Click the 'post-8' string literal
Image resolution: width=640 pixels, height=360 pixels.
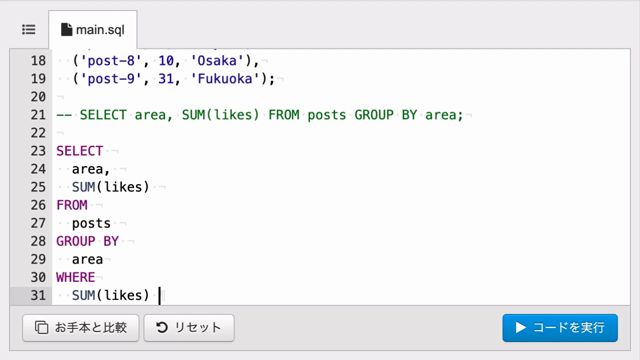(x=111, y=61)
